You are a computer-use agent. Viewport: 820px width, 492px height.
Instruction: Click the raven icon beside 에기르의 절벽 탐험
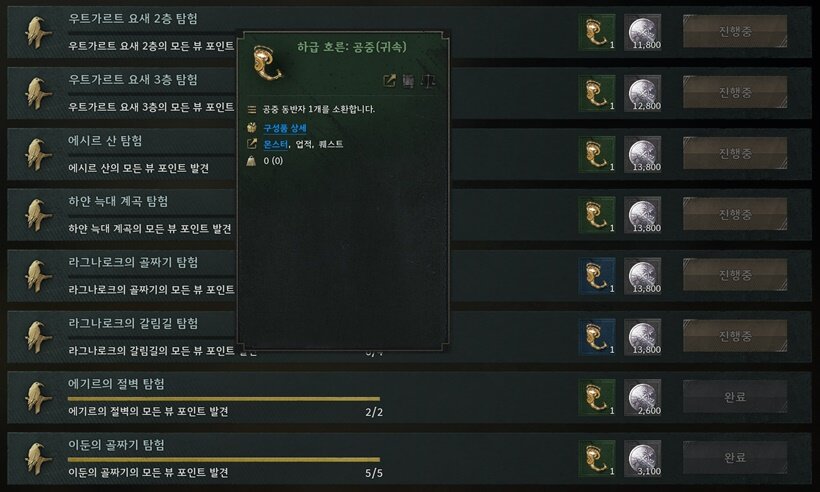[x=37, y=398]
